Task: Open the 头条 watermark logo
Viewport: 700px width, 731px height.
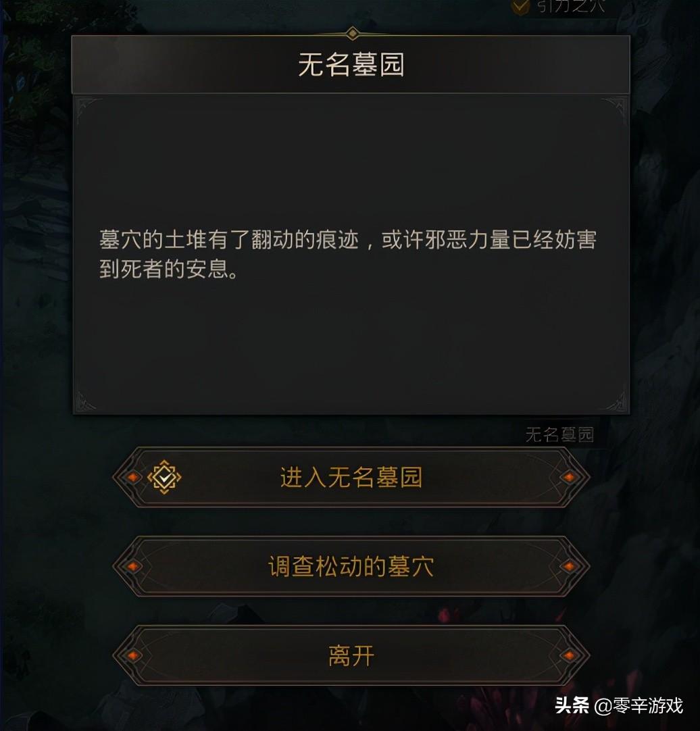Action: (572, 705)
